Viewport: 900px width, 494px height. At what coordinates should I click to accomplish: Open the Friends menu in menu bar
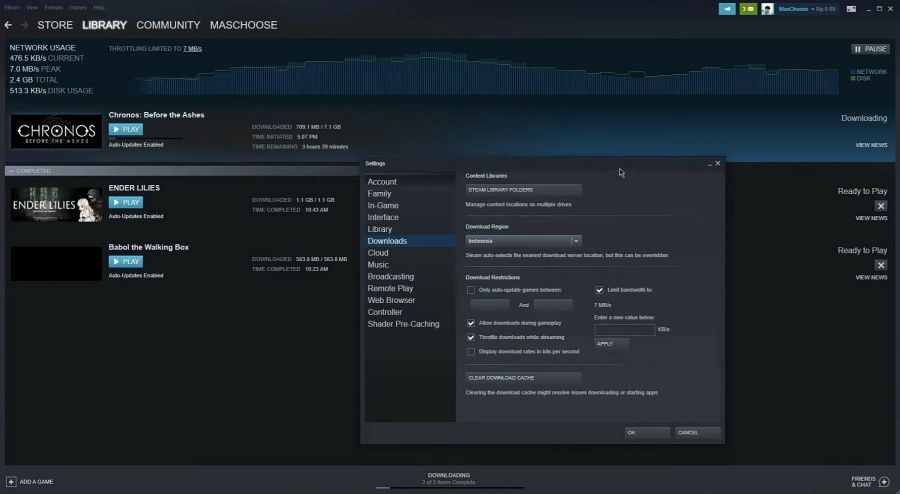(x=52, y=7)
